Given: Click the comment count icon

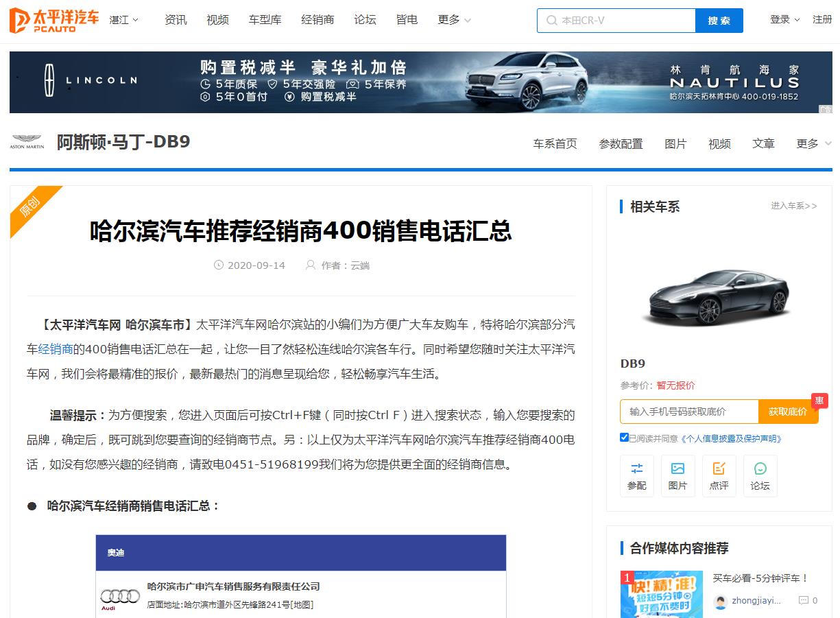Looking at the screenshot, I should 803,601.
